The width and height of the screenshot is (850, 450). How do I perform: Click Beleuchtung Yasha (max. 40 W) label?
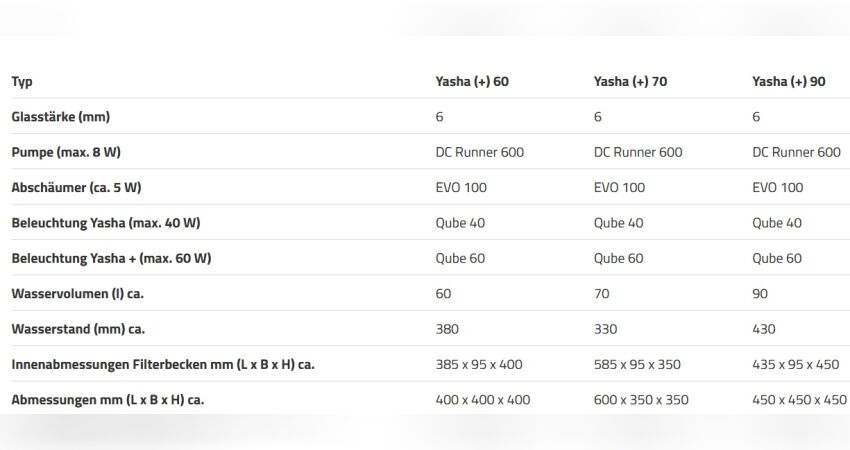click(106, 223)
